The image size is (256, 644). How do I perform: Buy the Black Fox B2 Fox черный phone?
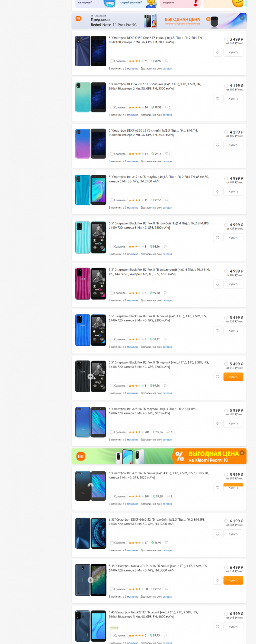tap(233, 377)
